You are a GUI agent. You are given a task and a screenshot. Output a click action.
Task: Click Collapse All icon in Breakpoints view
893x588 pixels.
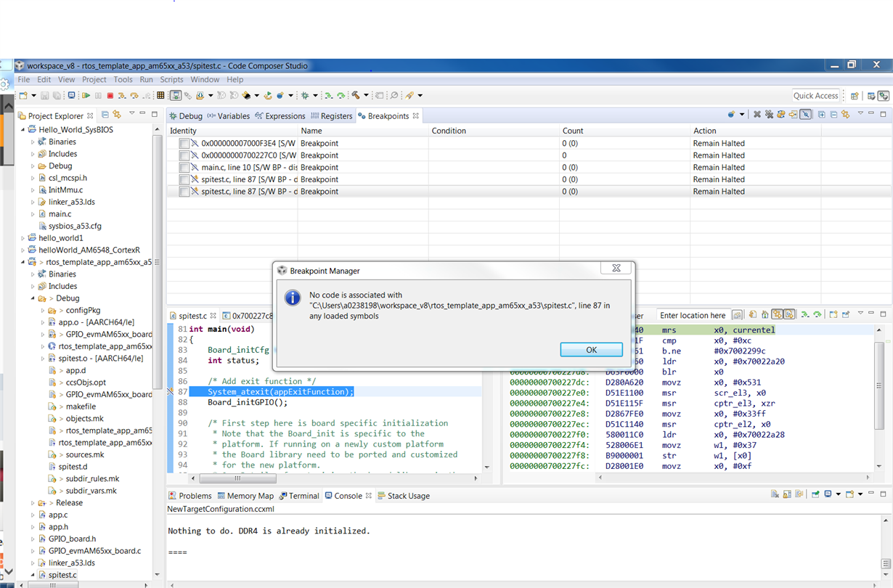[833, 115]
